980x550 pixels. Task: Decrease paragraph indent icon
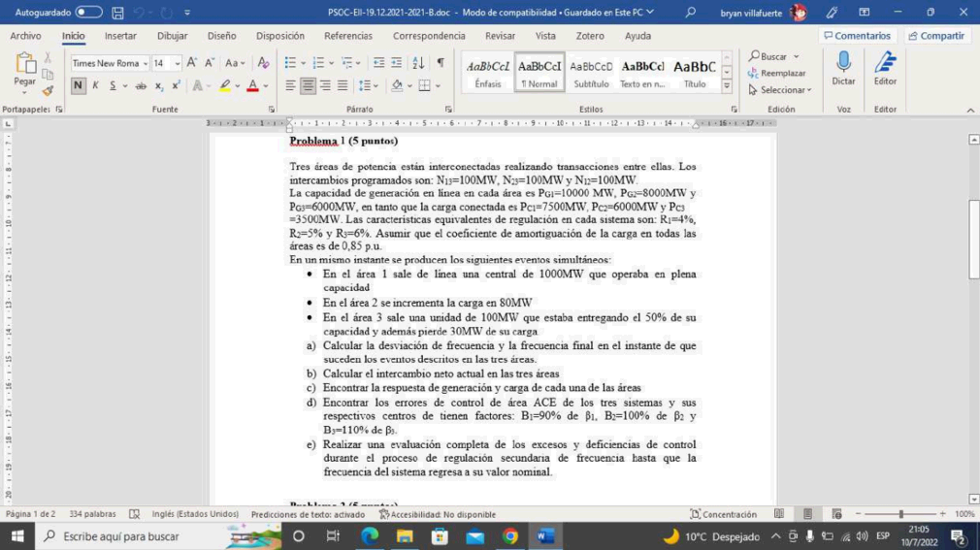point(378,62)
